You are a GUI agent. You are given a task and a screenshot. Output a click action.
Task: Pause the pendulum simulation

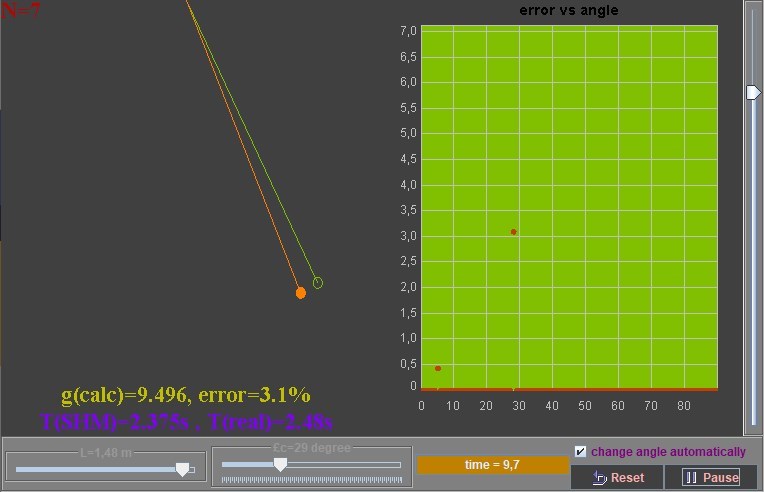[x=711, y=478]
